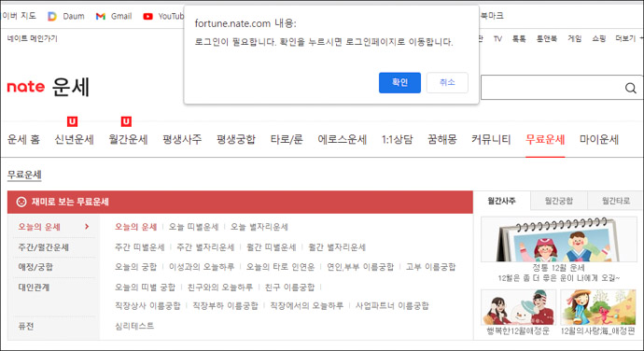Screen dimensions: 644x351
Task: Open the 직장부하 이름궁합 link
Action: pos(226,306)
